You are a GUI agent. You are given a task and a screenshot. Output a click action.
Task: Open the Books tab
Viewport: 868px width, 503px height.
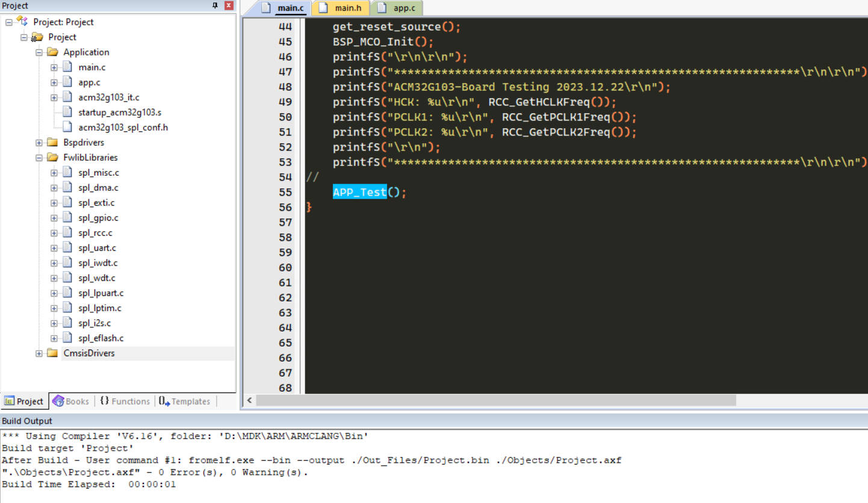(70, 401)
